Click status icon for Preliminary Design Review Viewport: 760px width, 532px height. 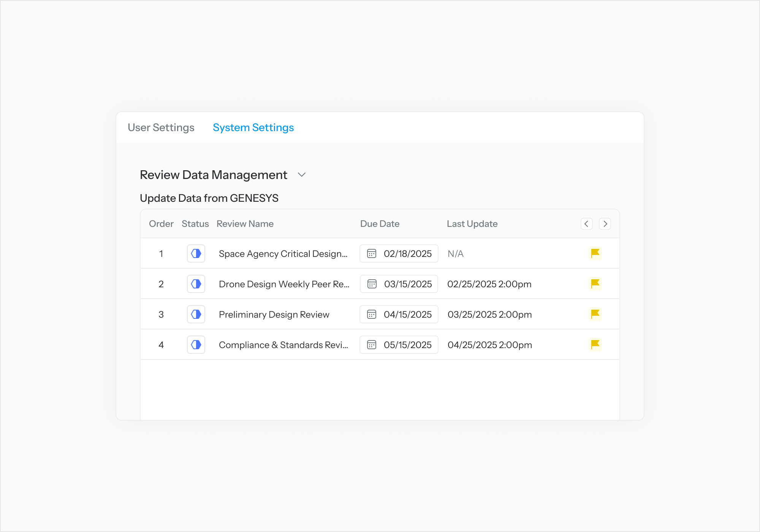[196, 314]
